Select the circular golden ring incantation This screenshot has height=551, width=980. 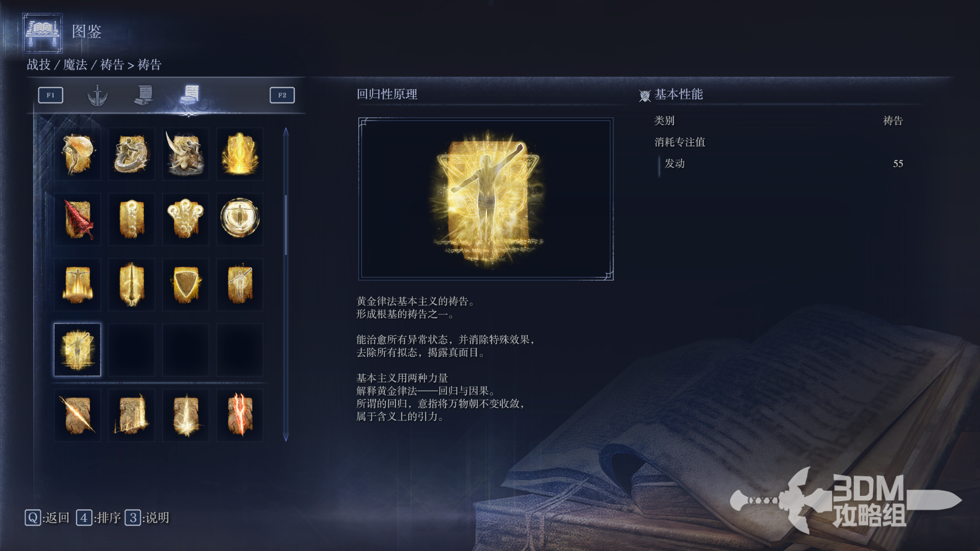(240, 219)
